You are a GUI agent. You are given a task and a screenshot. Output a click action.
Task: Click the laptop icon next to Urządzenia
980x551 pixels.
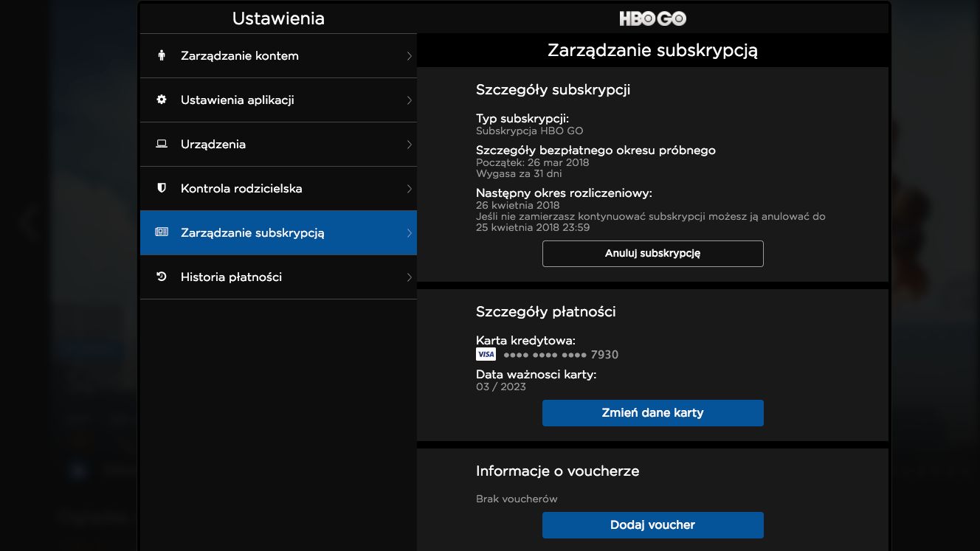(x=162, y=144)
